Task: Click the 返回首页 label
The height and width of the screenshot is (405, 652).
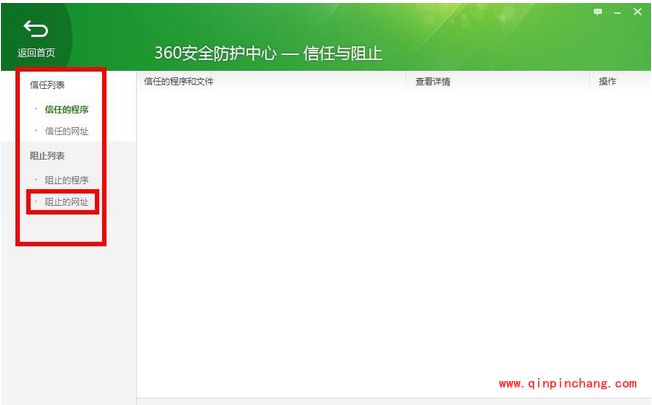Action: 36,53
